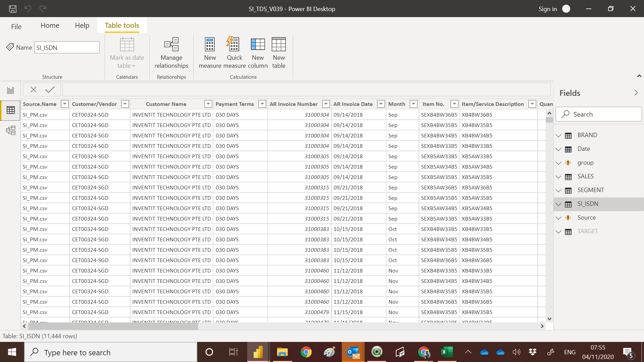Click the Windows Start button

12,352
